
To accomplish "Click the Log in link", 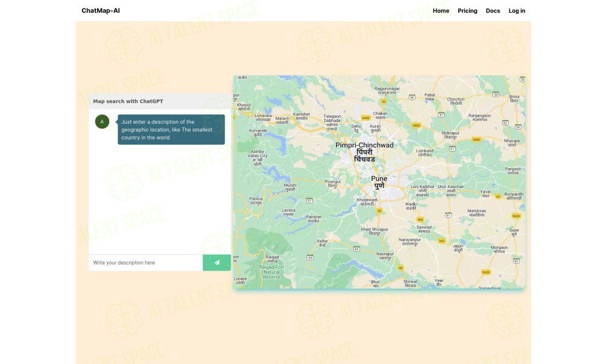I will 517,11.
